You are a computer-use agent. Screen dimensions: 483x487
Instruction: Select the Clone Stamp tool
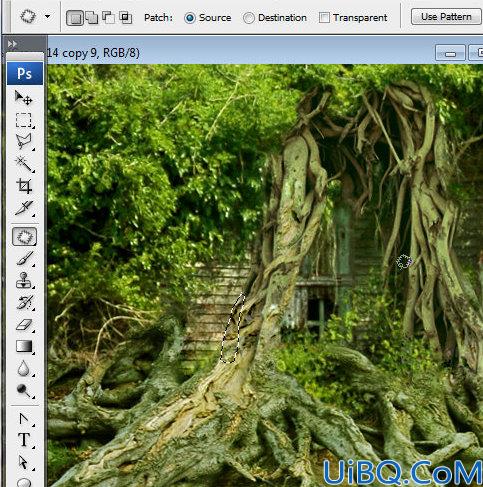23,280
